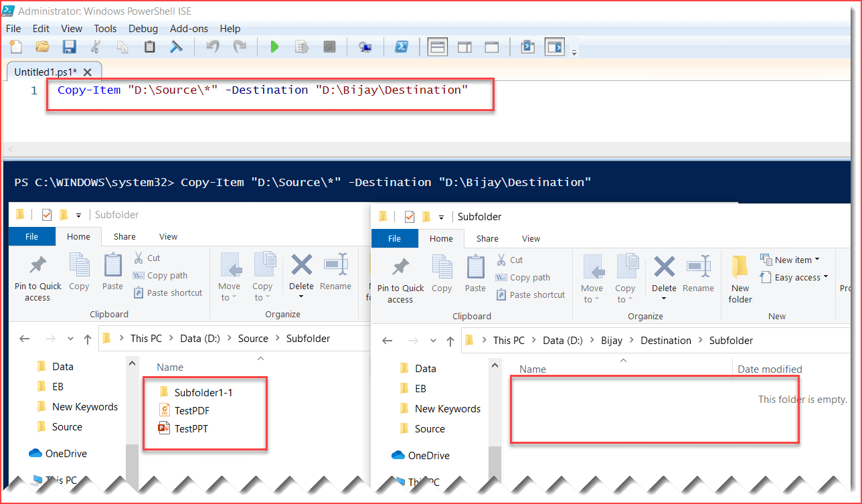Click the Properties checkmark icon in Source title bar

click(47, 215)
